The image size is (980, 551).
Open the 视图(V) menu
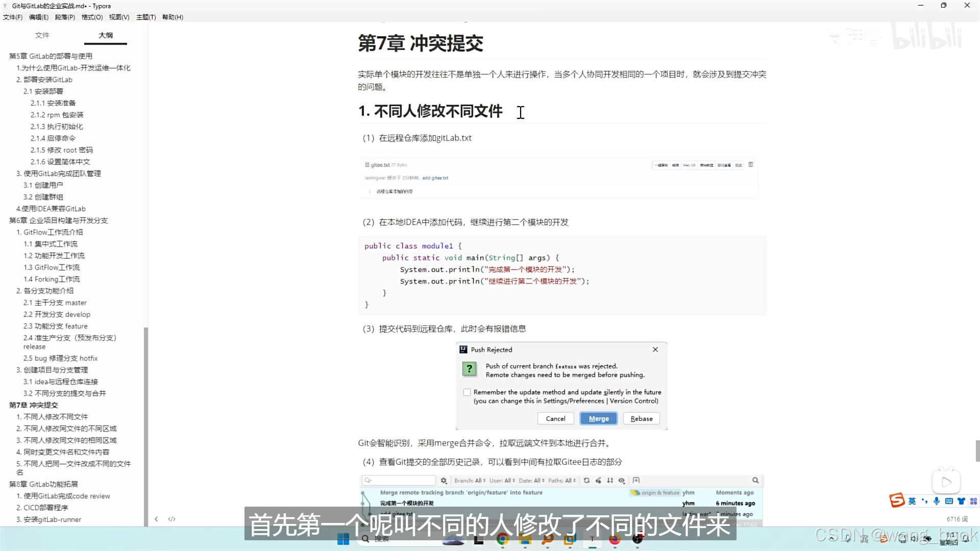click(119, 17)
